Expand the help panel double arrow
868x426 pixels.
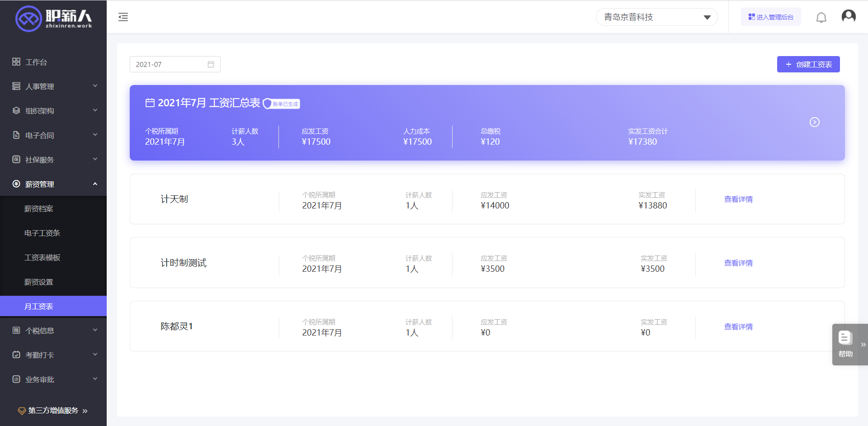(863, 345)
